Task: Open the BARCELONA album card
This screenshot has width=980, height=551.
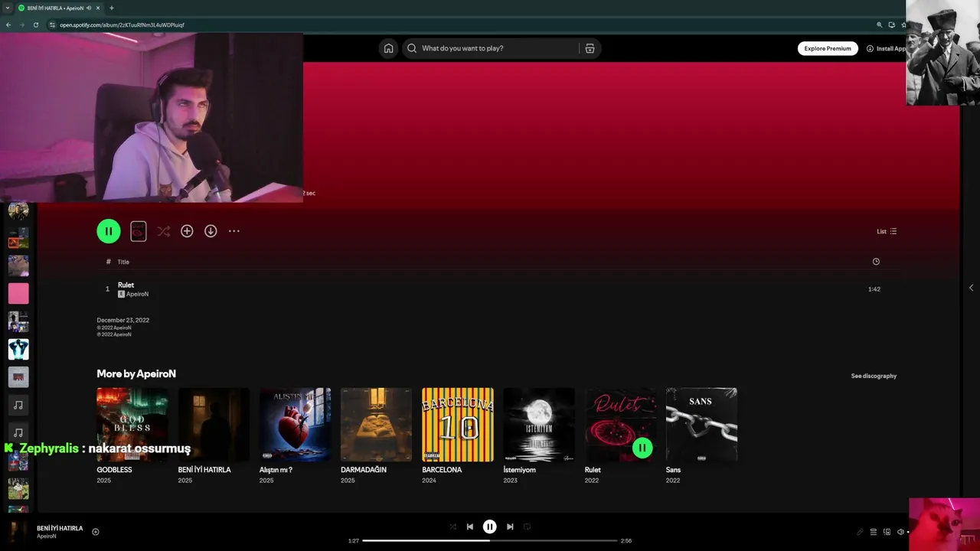Action: click(458, 435)
